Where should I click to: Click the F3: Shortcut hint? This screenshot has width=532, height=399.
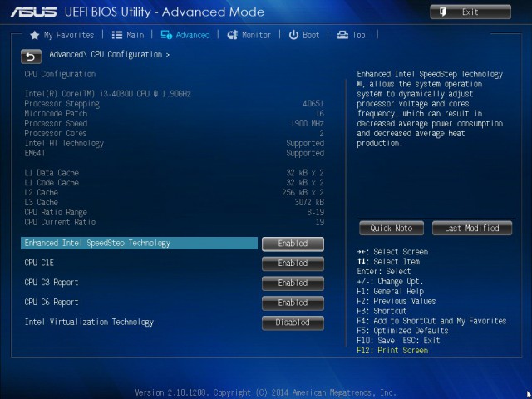point(382,311)
